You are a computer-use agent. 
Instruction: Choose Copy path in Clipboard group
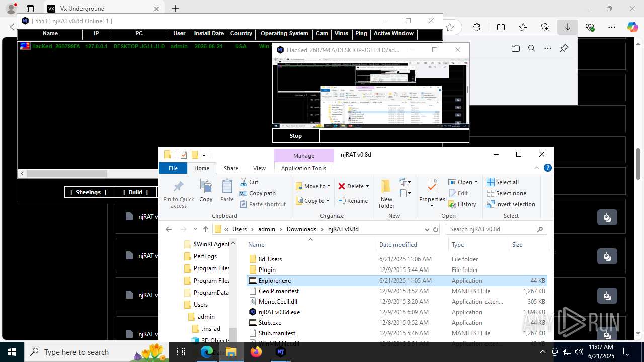click(x=258, y=193)
